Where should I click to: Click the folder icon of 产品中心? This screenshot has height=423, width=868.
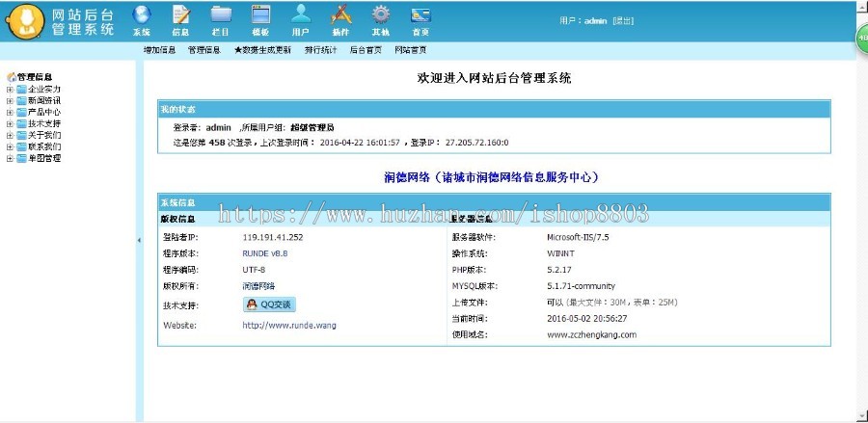pyautogui.click(x=21, y=112)
